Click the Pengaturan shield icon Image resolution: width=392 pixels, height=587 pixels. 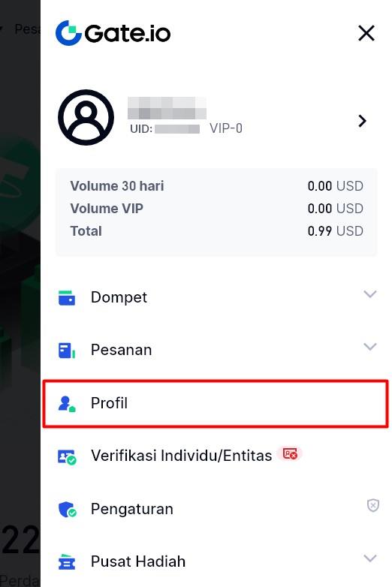pyautogui.click(x=67, y=510)
